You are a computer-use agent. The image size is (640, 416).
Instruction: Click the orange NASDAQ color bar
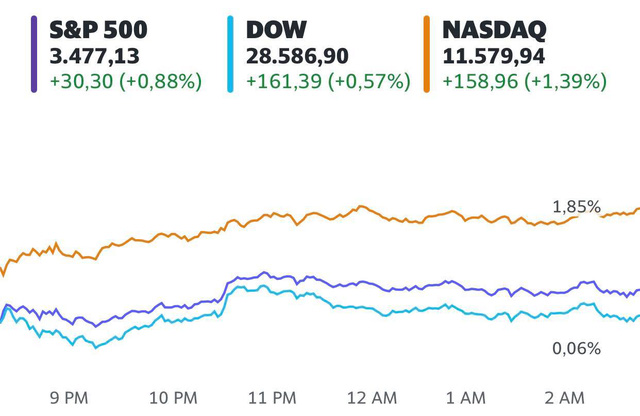click(427, 54)
